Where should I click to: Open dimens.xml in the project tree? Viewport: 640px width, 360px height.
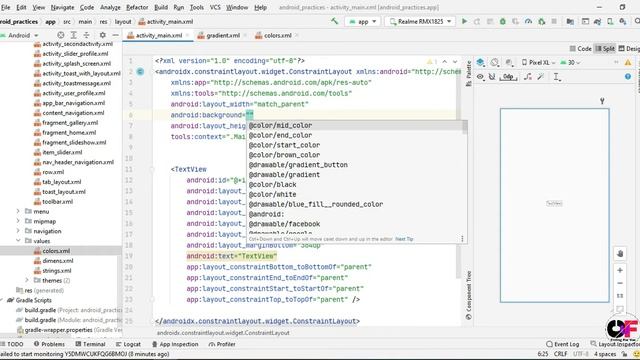click(58, 260)
